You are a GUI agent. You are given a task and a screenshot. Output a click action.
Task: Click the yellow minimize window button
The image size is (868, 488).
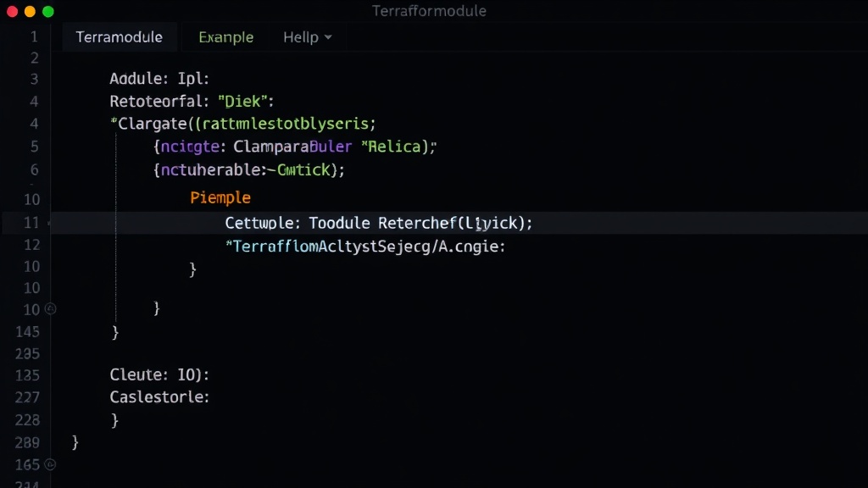pyautogui.click(x=30, y=12)
